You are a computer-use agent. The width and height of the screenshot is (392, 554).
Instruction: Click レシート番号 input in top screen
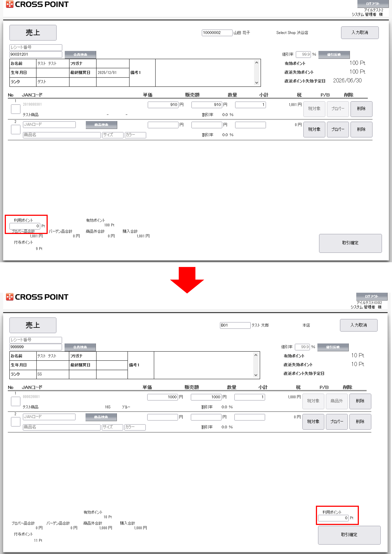pos(36,47)
